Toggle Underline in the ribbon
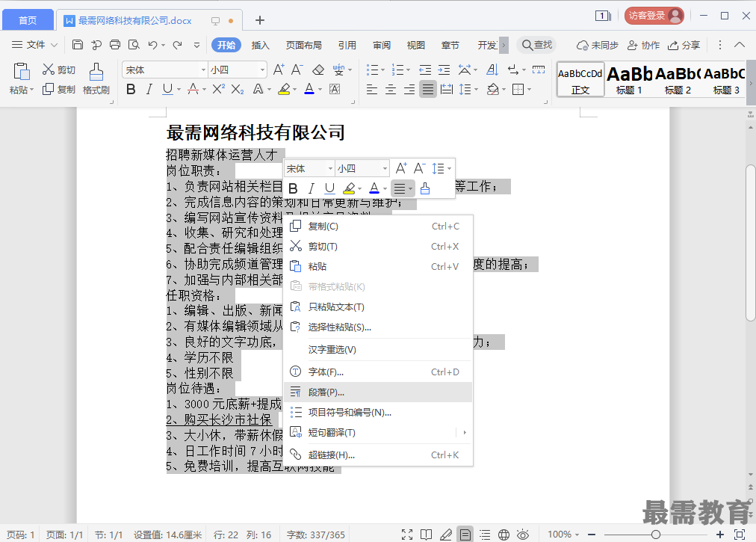Viewport: 756px width, 542px height. tap(167, 89)
